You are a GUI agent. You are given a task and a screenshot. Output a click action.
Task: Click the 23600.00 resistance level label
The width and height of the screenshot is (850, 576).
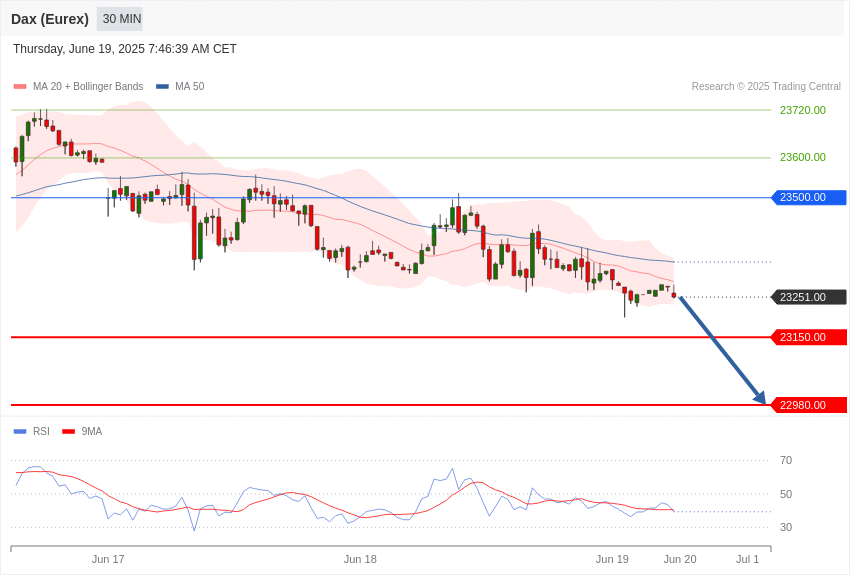click(803, 158)
